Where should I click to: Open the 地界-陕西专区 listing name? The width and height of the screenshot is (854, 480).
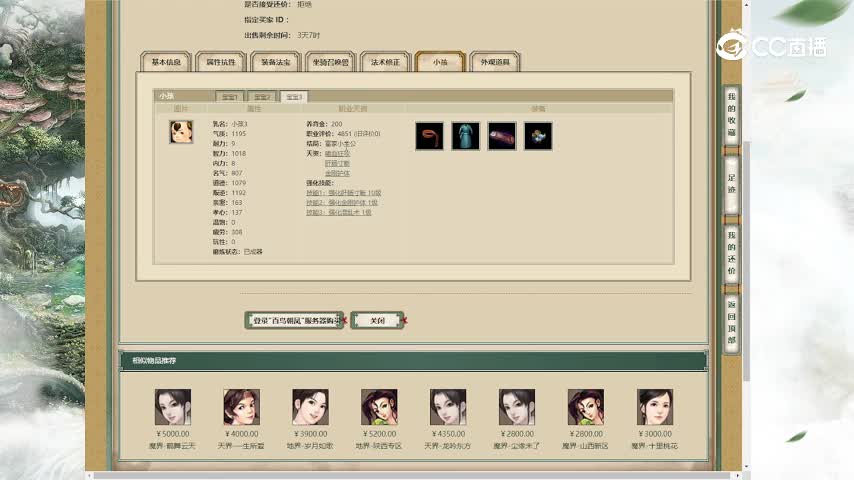(x=379, y=446)
